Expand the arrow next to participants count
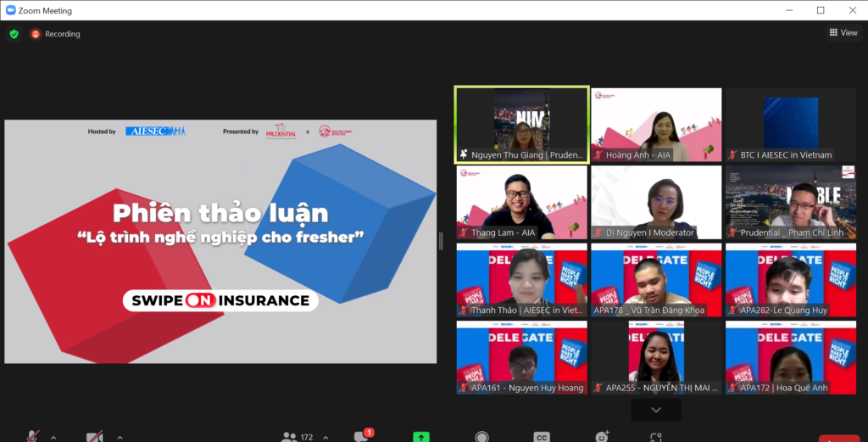Viewport: 868px width, 442px height. (325, 437)
